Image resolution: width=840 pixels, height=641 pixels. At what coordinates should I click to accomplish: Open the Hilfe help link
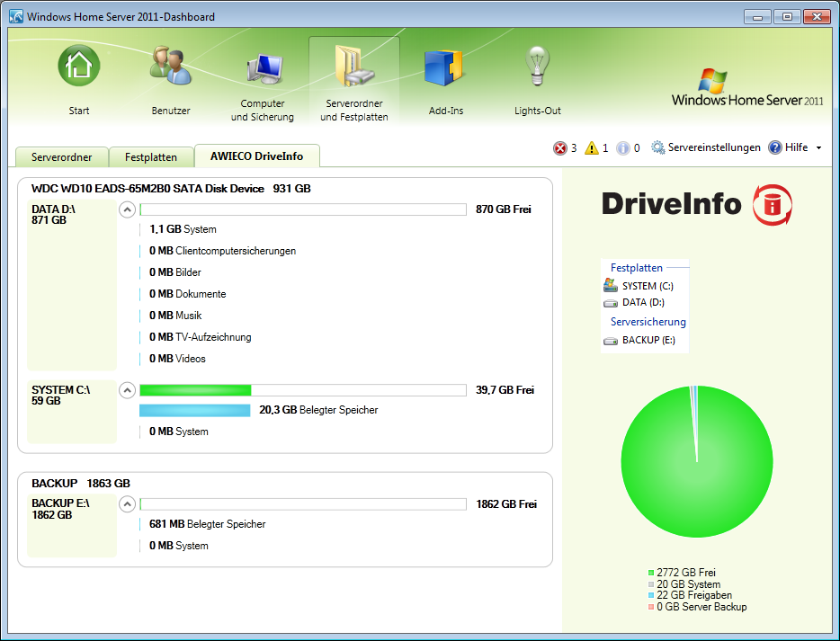(x=796, y=147)
